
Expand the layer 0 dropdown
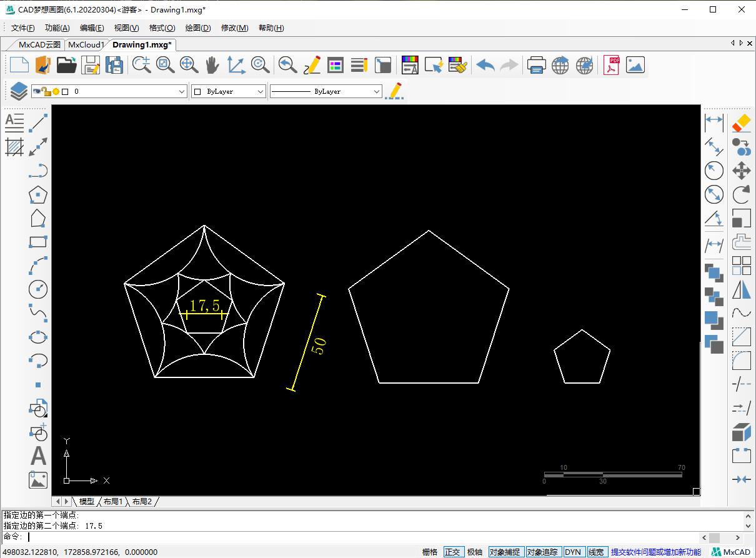tap(182, 91)
